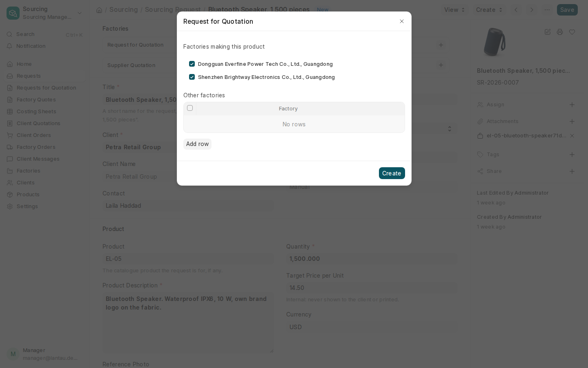Click the Create button in dialog
The width and height of the screenshot is (588, 368).
pyautogui.click(x=392, y=173)
